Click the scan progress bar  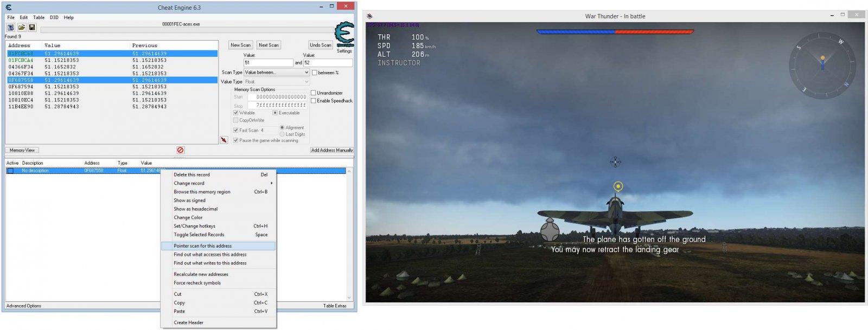(x=184, y=30)
